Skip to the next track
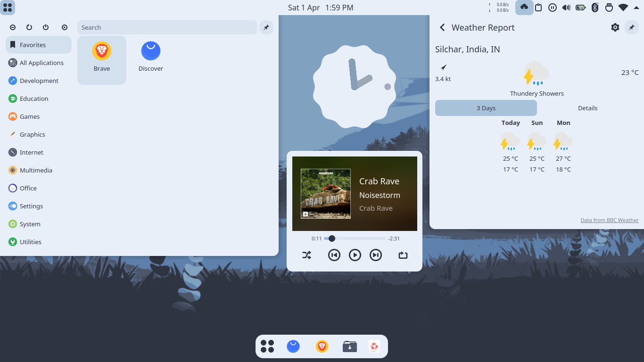Image resolution: width=644 pixels, height=362 pixels. (376, 255)
